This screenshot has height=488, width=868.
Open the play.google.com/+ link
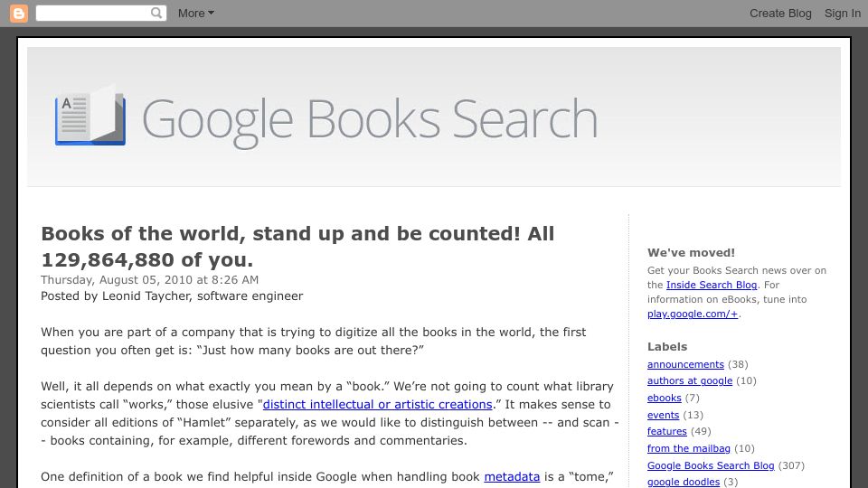point(693,314)
